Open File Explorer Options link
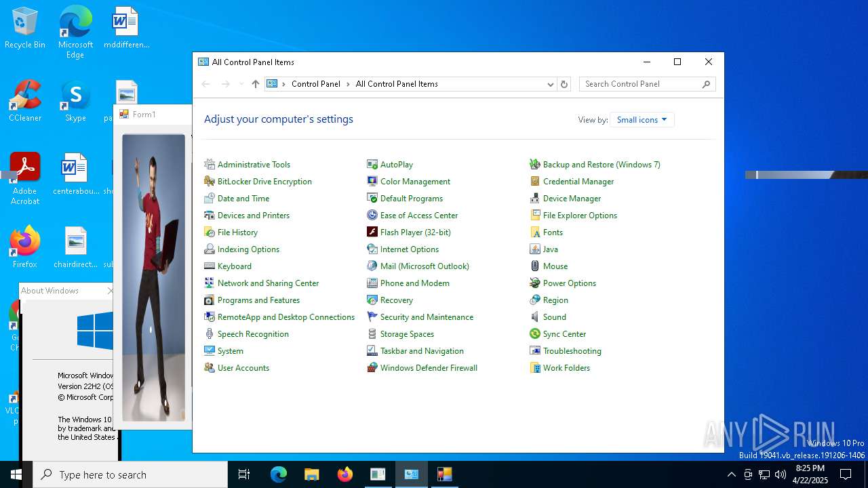Viewport: 868px width, 488px height. click(580, 216)
